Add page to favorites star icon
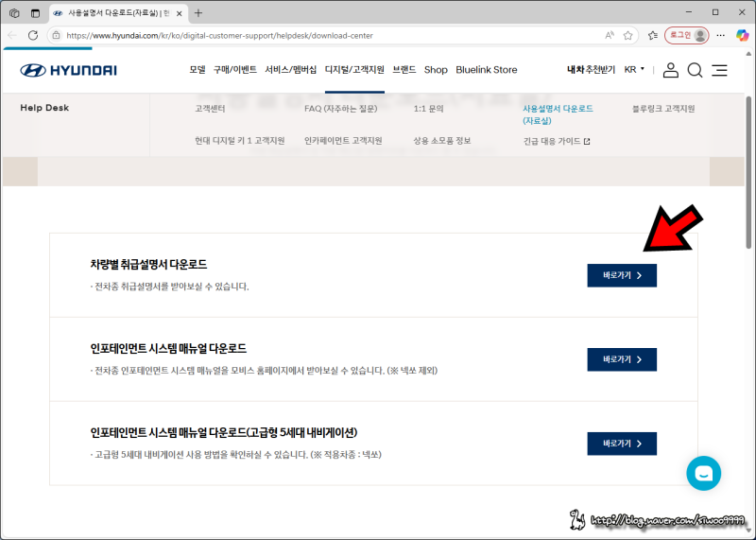Viewport: 756px width, 540px height. click(x=627, y=35)
